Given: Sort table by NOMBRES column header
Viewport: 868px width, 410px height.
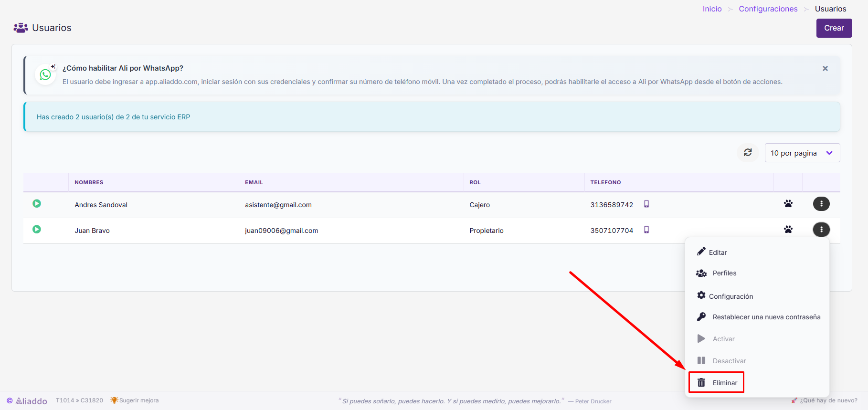Looking at the screenshot, I should click(x=89, y=182).
